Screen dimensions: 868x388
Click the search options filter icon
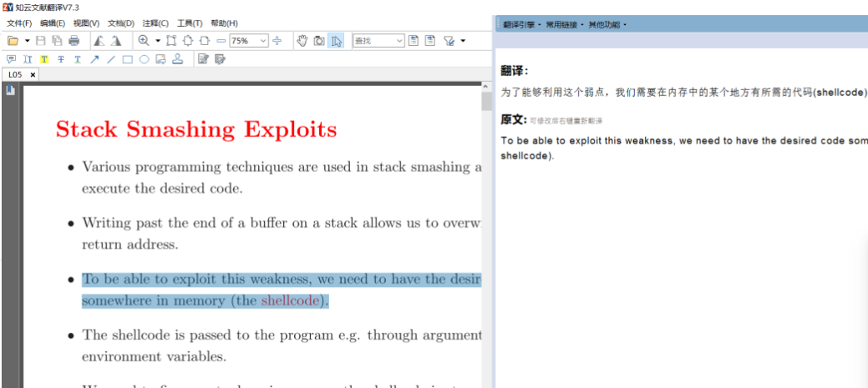[449, 40]
